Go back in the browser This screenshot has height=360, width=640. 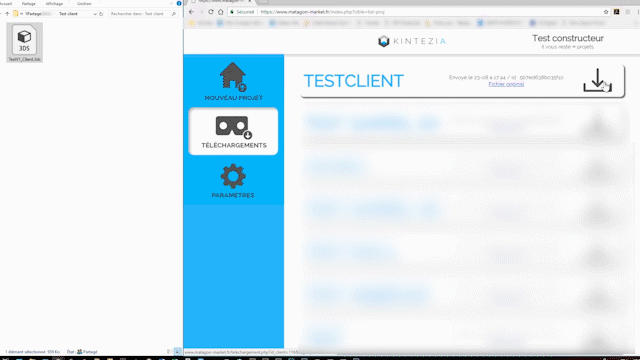[191, 12]
